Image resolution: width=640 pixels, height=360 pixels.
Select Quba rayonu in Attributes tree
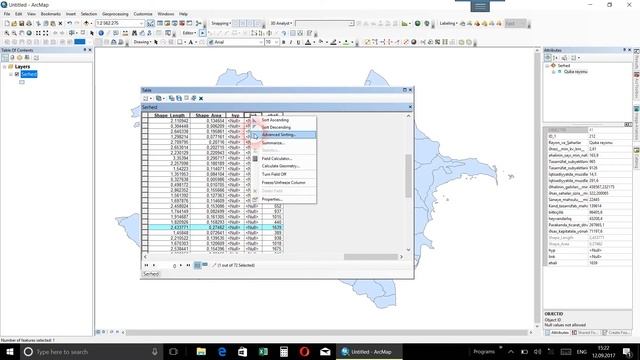(576, 72)
